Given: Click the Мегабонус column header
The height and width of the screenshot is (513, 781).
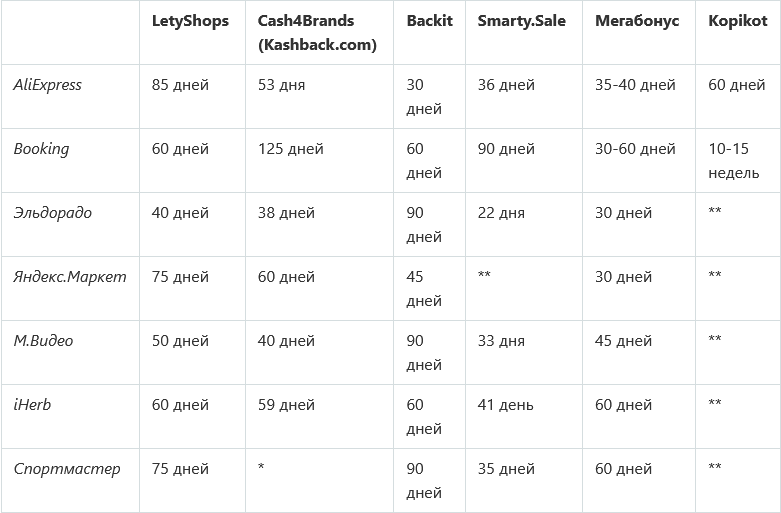Looking at the screenshot, I should [635, 21].
